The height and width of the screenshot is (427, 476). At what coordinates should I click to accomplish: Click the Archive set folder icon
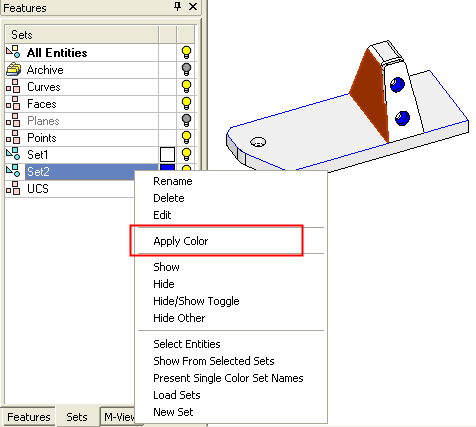(x=13, y=70)
